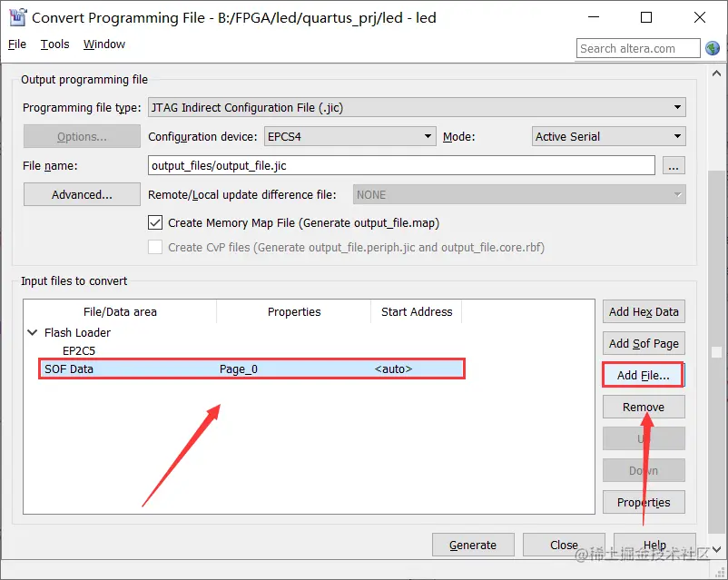This screenshot has height=580, width=728.
Task: Click the Properties button on the right
Action: 644,503
